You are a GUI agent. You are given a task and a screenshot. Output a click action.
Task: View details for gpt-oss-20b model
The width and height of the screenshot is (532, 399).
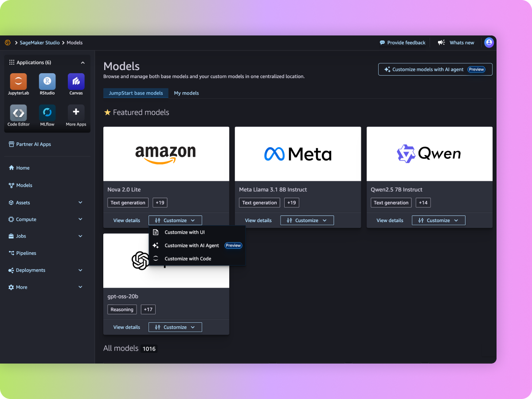click(x=126, y=327)
